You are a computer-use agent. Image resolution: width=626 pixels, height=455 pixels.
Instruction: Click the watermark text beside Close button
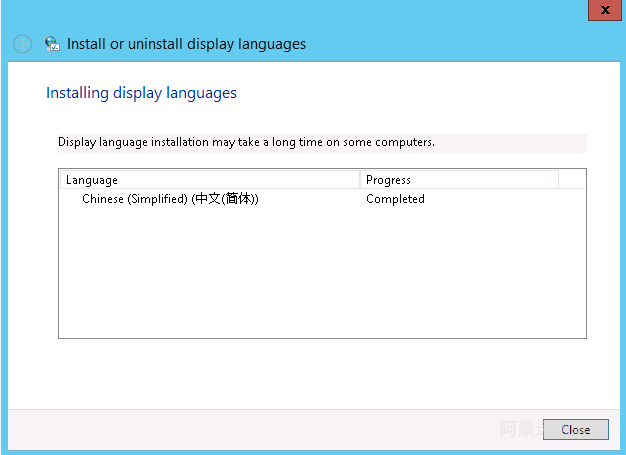520,429
